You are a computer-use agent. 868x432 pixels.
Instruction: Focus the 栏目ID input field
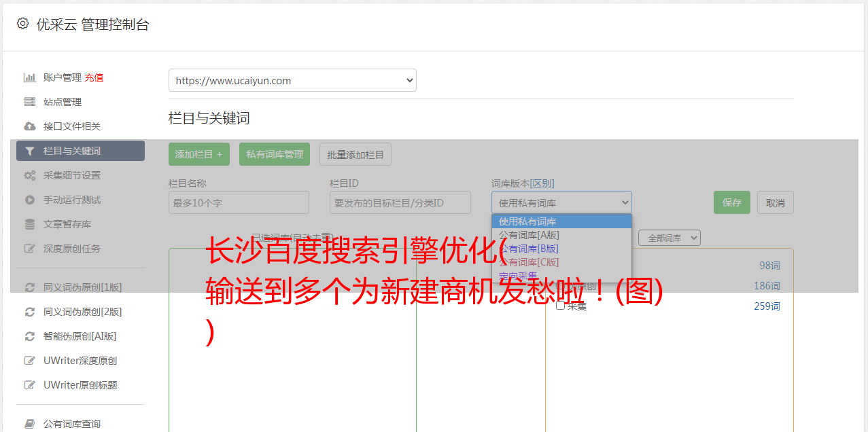coord(400,202)
